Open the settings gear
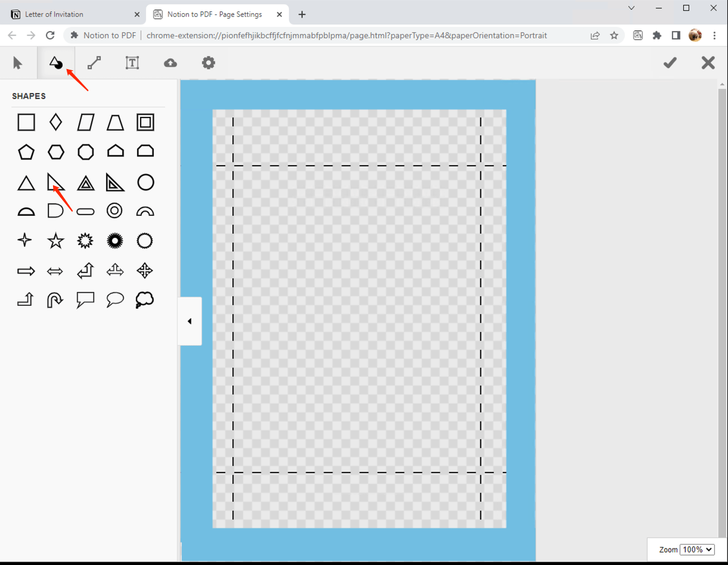 208,63
